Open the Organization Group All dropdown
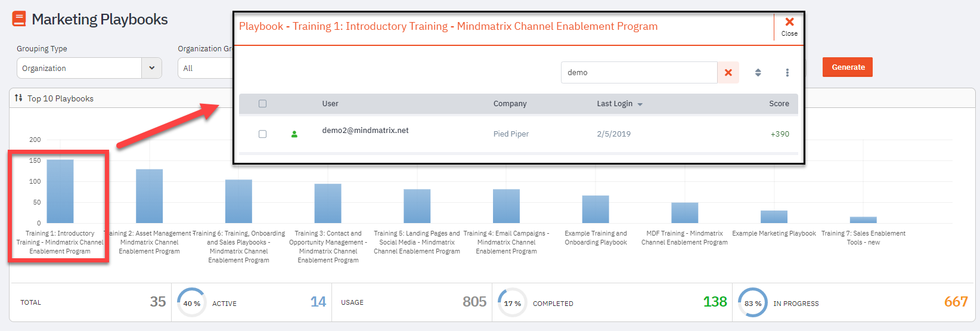 [205, 68]
